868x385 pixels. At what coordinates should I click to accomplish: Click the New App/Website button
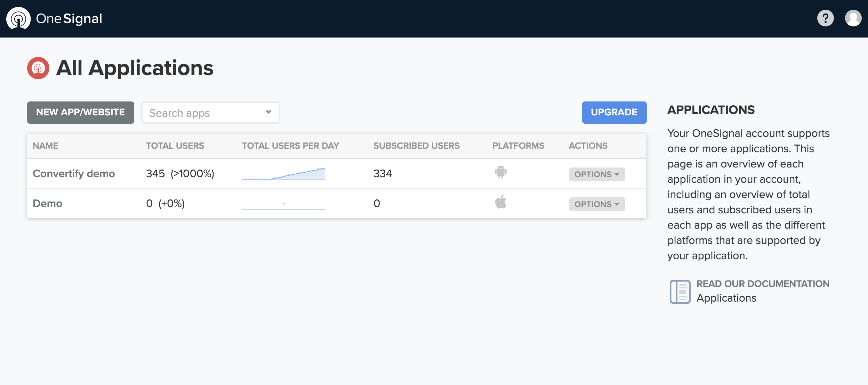pos(81,113)
